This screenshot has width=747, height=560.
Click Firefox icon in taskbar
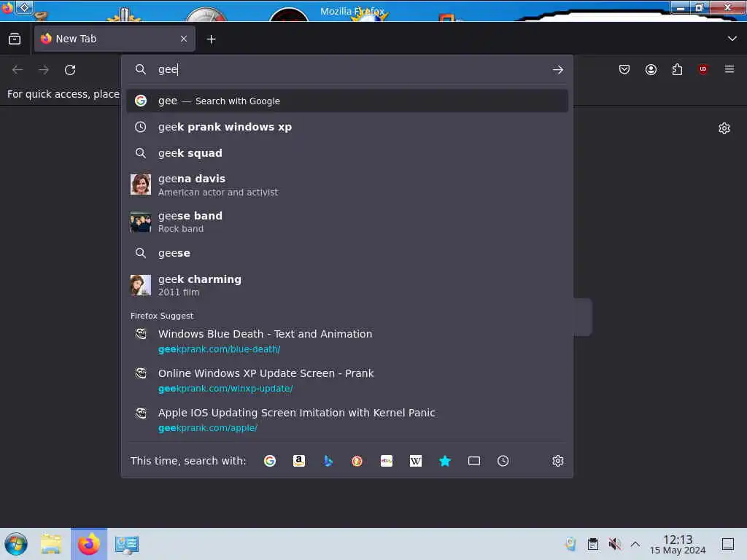click(x=88, y=544)
